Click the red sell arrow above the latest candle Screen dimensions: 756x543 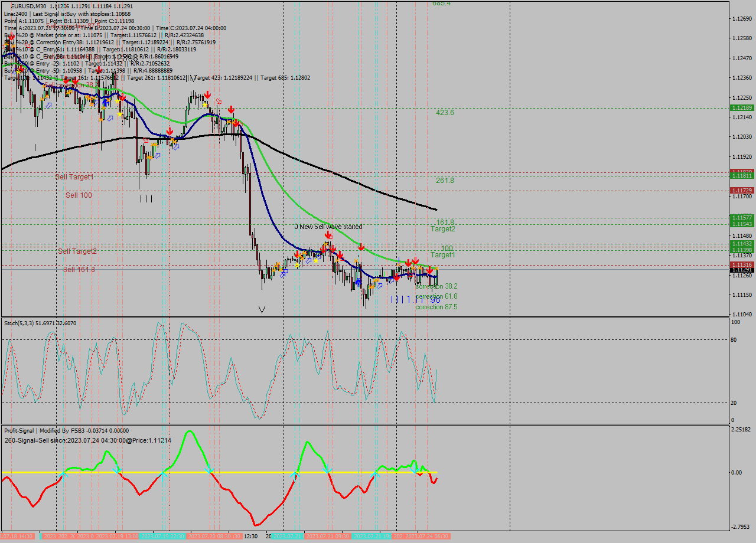pyautogui.click(x=430, y=270)
